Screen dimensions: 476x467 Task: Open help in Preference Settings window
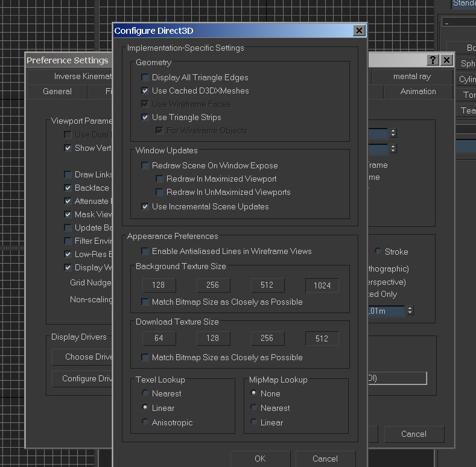[x=433, y=60]
